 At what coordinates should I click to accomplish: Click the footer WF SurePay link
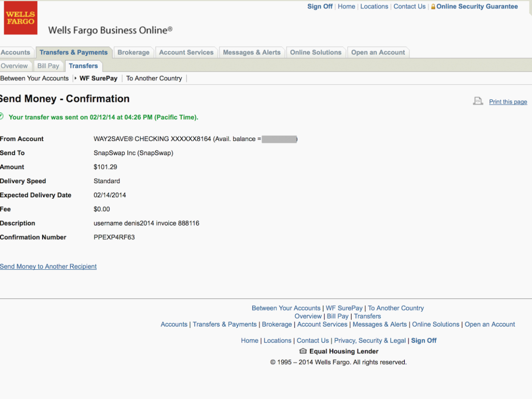click(x=344, y=308)
